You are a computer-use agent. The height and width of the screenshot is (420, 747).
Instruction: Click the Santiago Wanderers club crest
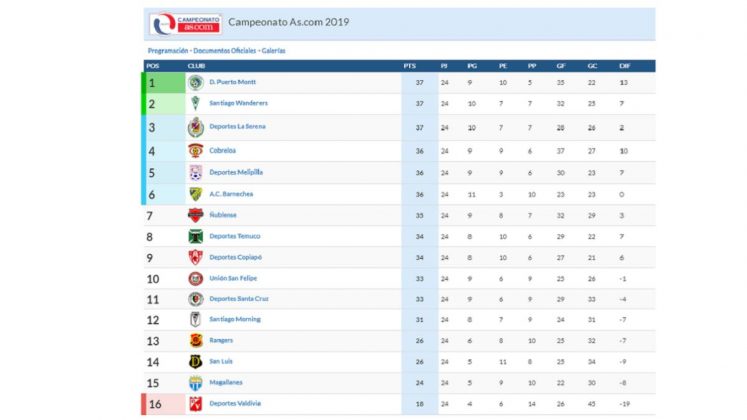(x=195, y=103)
